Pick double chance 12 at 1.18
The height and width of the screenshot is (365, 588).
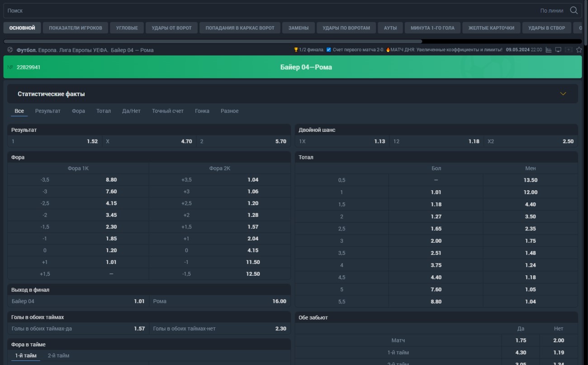436,141
